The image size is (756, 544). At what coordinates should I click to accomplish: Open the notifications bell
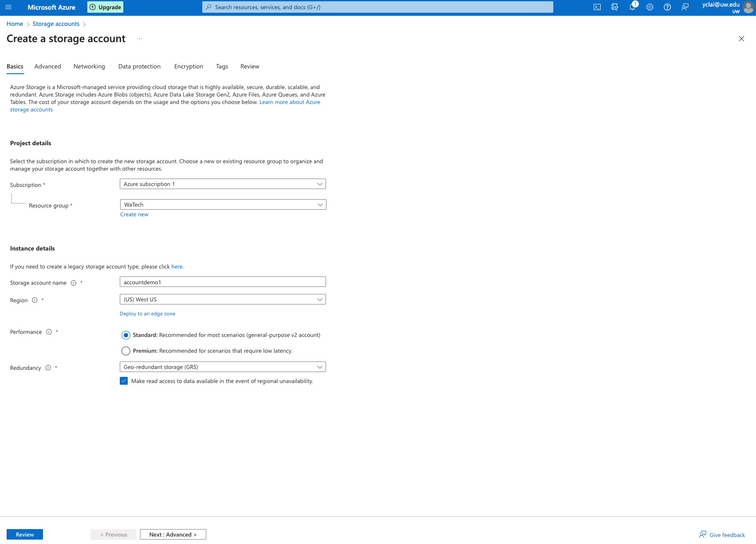[x=632, y=7]
